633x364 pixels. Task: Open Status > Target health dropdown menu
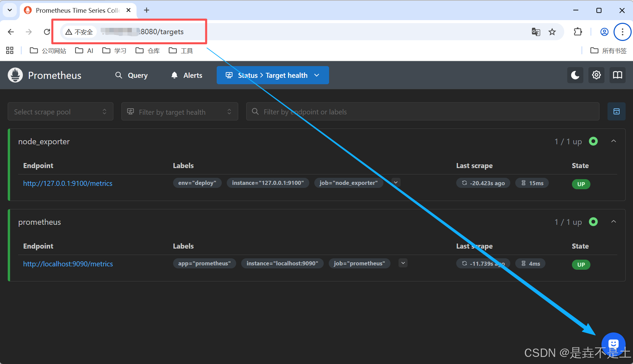point(273,75)
